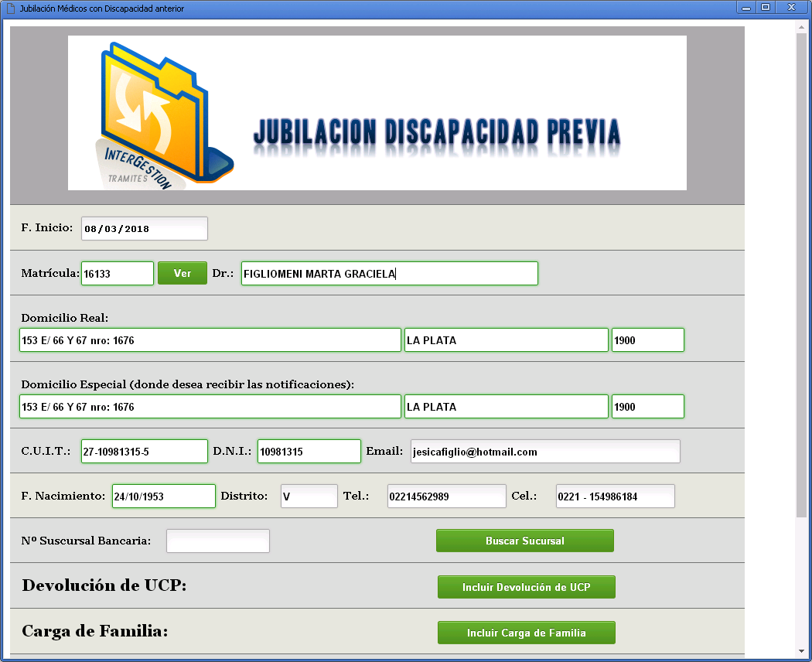Click the Buscar Sucursal button
Image resolution: width=812 pixels, height=662 pixels.
[525, 541]
